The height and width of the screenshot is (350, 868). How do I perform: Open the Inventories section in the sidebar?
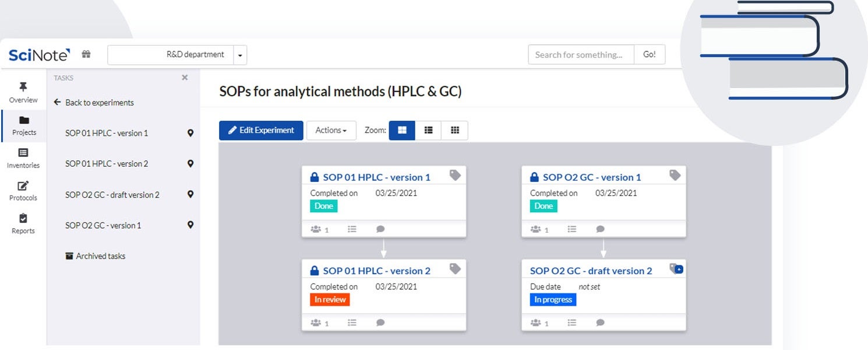[x=23, y=158]
